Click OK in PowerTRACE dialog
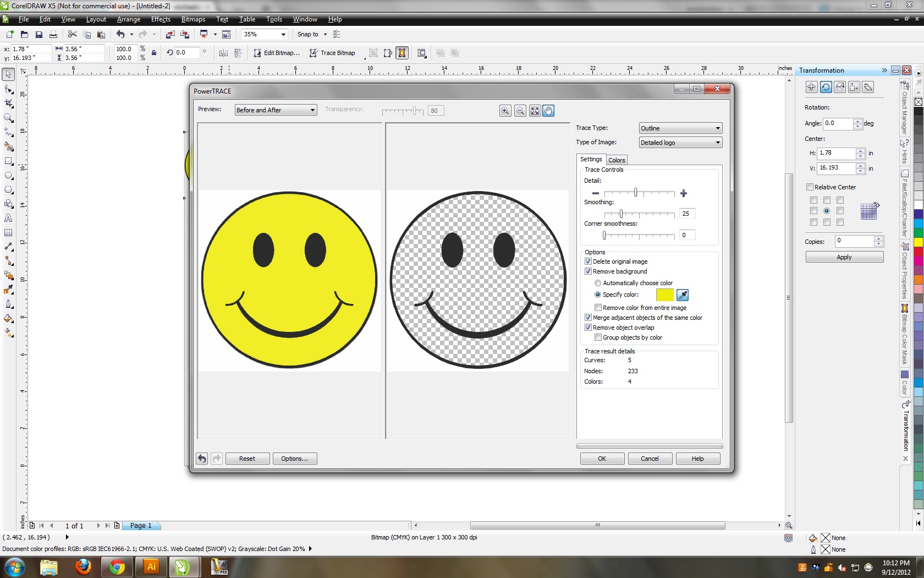Image resolution: width=924 pixels, height=578 pixels. coord(602,459)
